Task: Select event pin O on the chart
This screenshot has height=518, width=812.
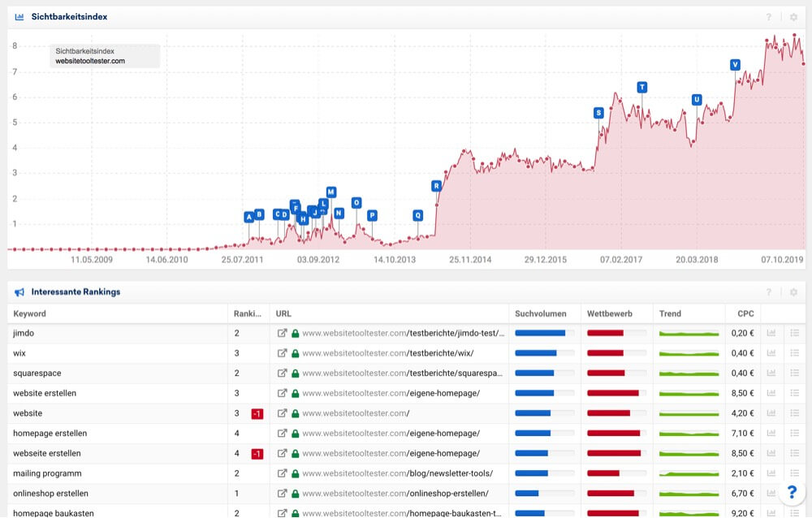Action: click(356, 202)
